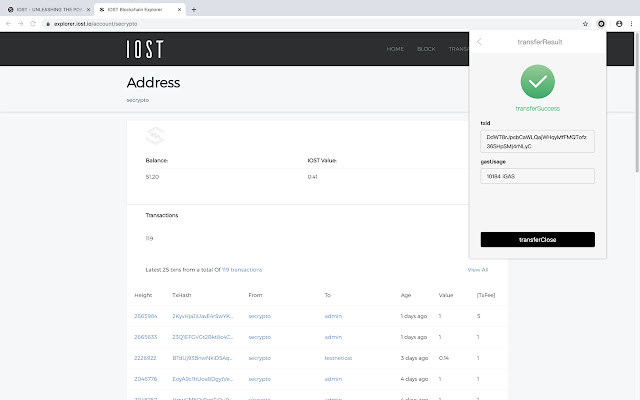Viewport: 640px width, 400px height.
Task: Open transaction hash starting with Eoy
Action: 202,379
